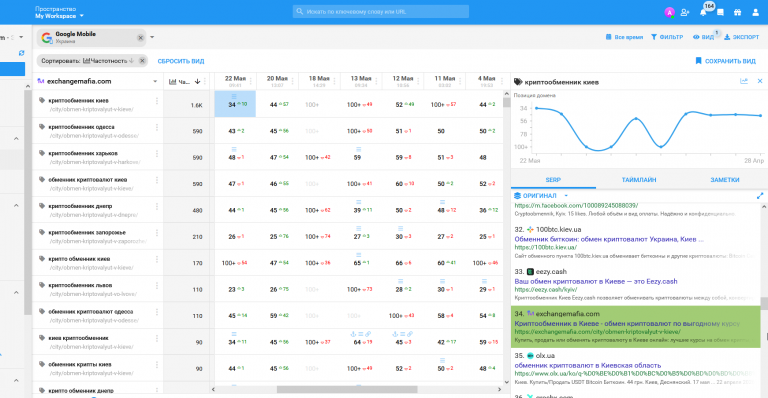
Task: Open options of the 20 Мая column
Action: click(x=292, y=81)
